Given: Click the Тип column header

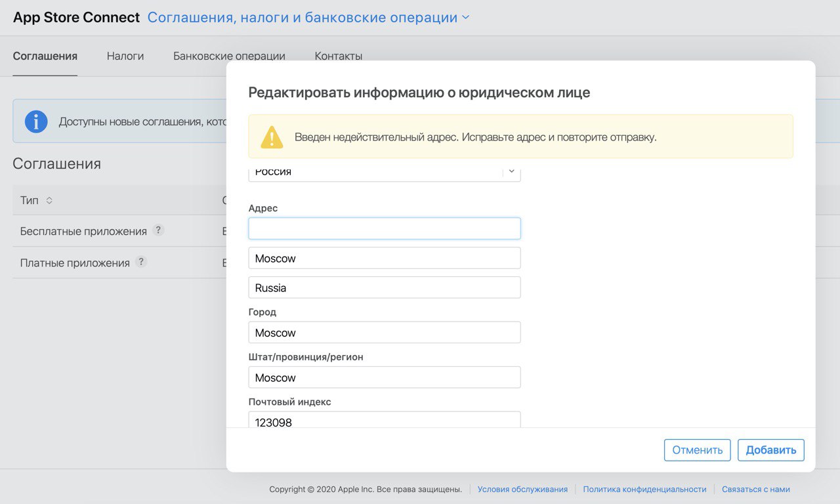Looking at the screenshot, I should click(x=30, y=200).
